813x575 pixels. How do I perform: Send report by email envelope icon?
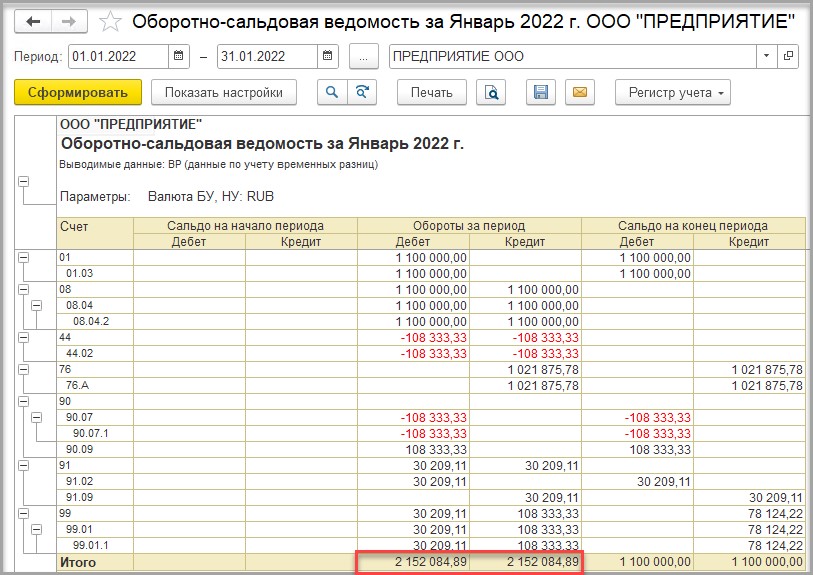(580, 92)
